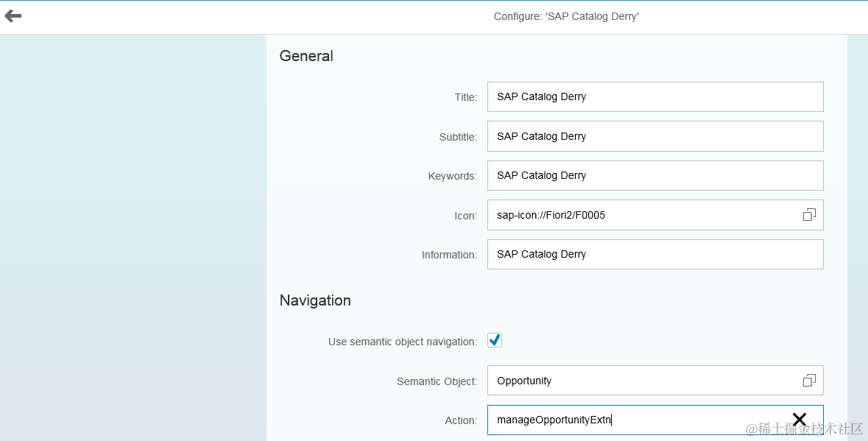
Task: Click the sap-icon://Fiori2/F0005 text field
Action: click(x=641, y=215)
